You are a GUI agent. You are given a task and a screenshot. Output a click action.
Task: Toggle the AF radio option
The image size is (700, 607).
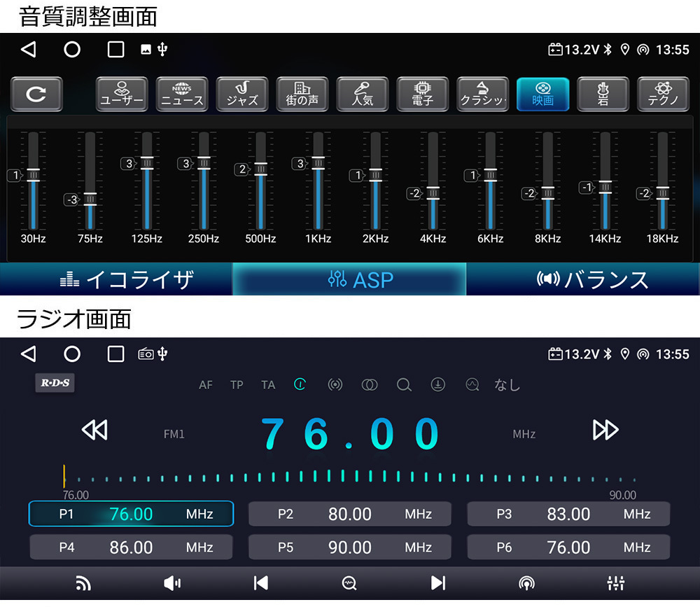tap(206, 385)
